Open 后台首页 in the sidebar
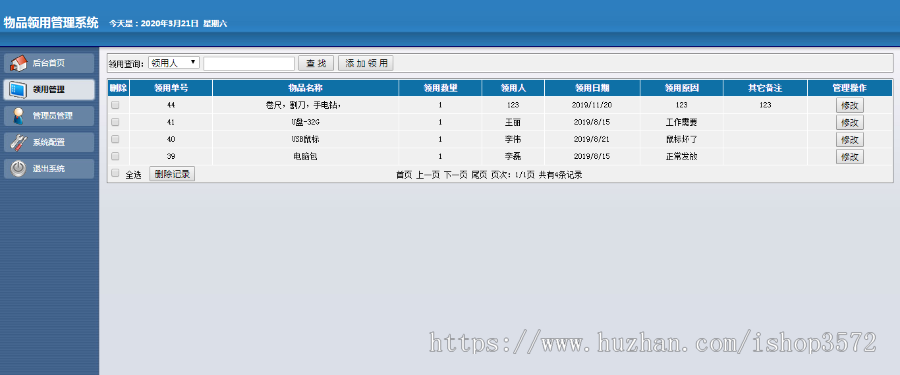This screenshot has width=900, height=375. tap(49, 63)
